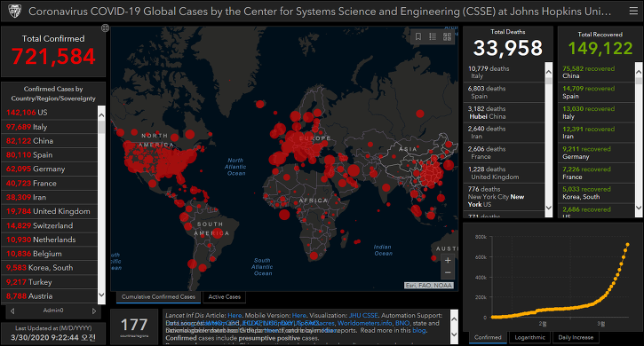This screenshot has height=346, width=644.
Task: Switch to Cumulative Confirmed Cases tab
Action: (x=158, y=296)
